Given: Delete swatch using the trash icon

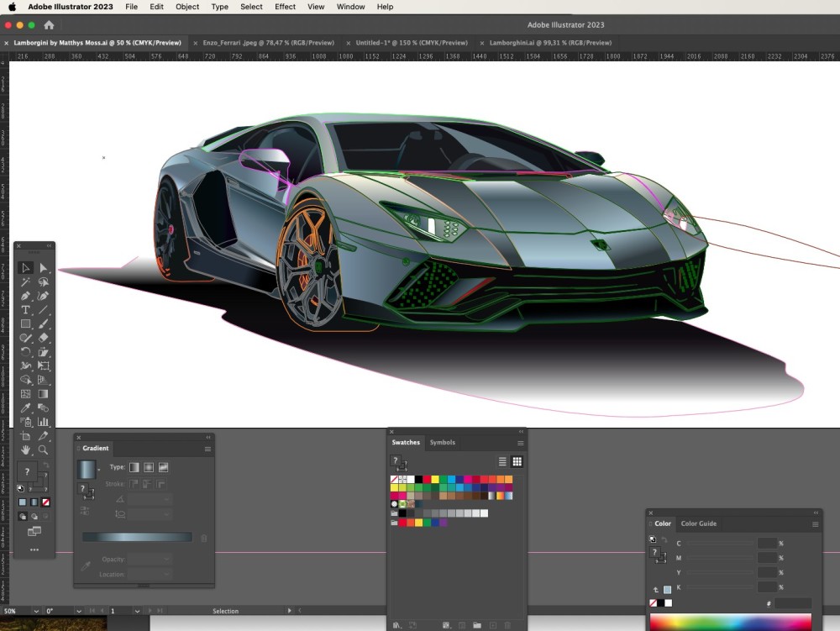Looking at the screenshot, I should pyautogui.click(x=507, y=625).
